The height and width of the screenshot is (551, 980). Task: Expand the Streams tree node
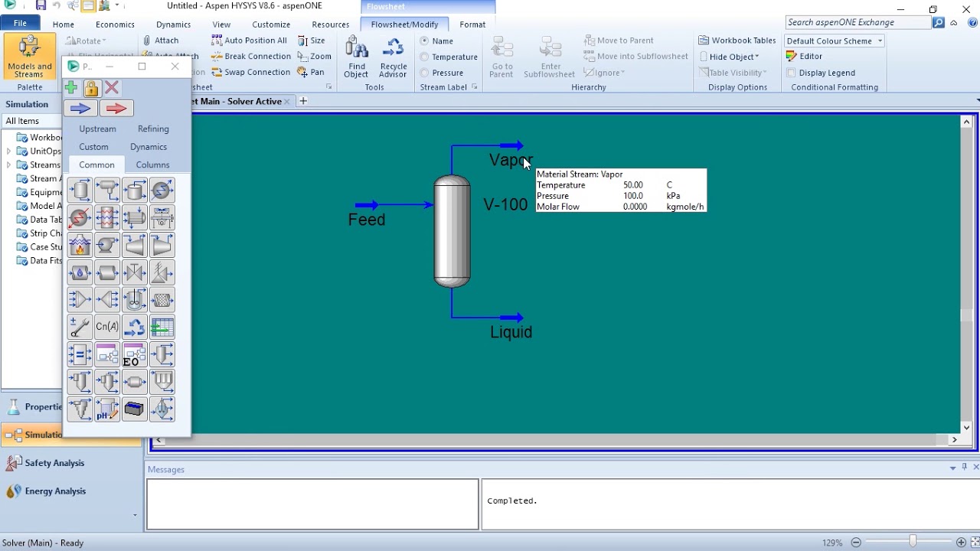click(x=8, y=165)
